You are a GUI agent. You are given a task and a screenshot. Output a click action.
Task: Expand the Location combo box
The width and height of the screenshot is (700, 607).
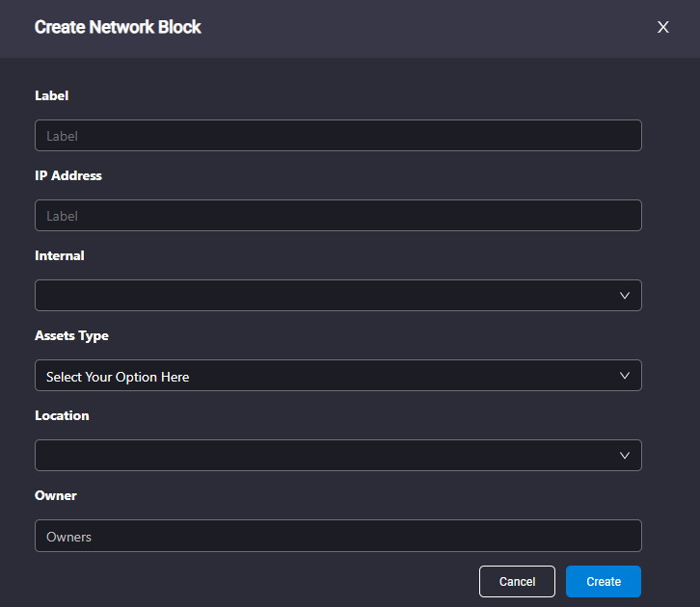coord(338,456)
